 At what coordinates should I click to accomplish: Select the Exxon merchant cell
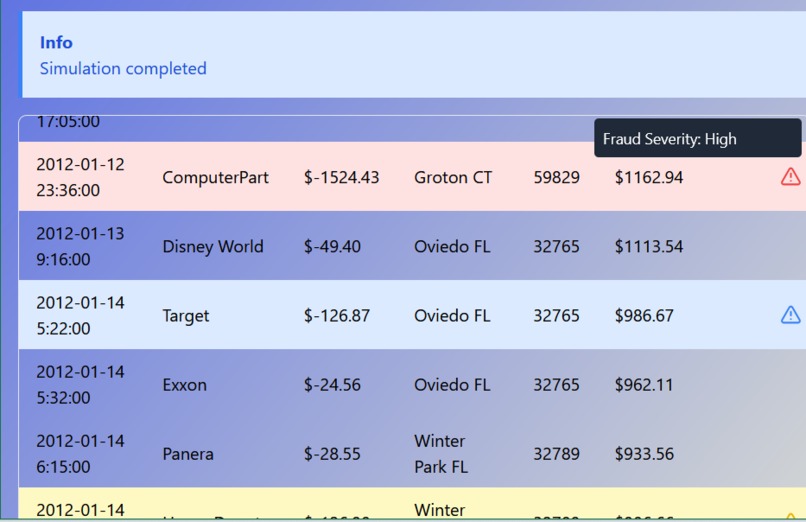coord(185,385)
